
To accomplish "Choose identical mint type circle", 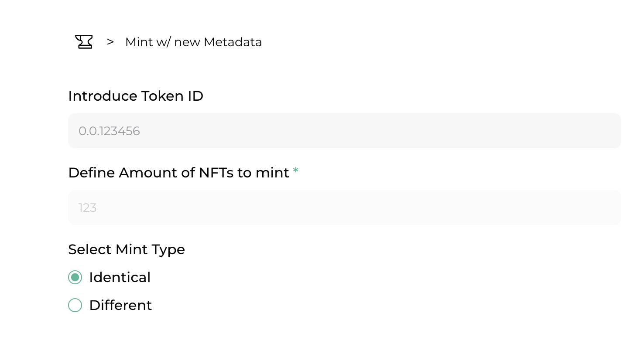I will coord(75,277).
